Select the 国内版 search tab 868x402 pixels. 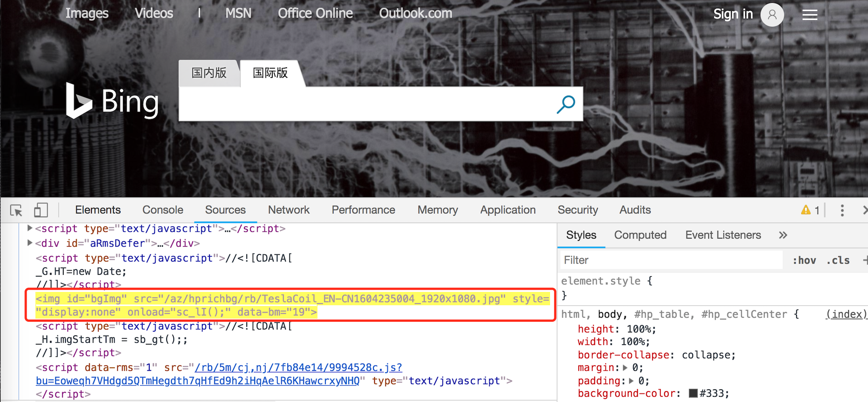[209, 73]
